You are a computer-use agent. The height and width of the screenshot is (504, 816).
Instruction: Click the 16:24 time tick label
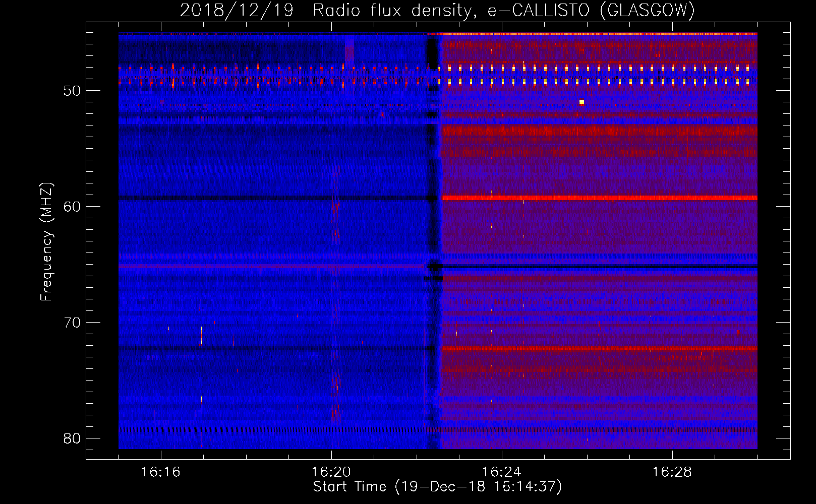(502, 472)
